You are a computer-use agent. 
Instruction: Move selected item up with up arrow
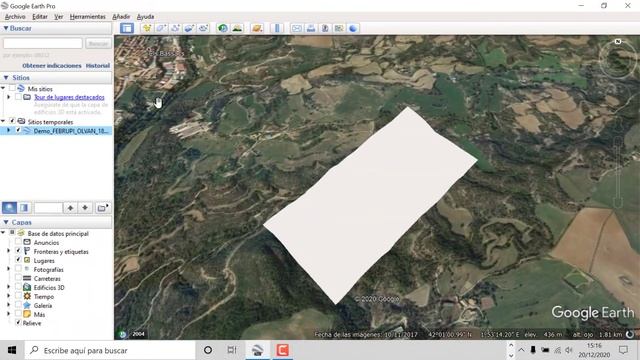coord(70,208)
